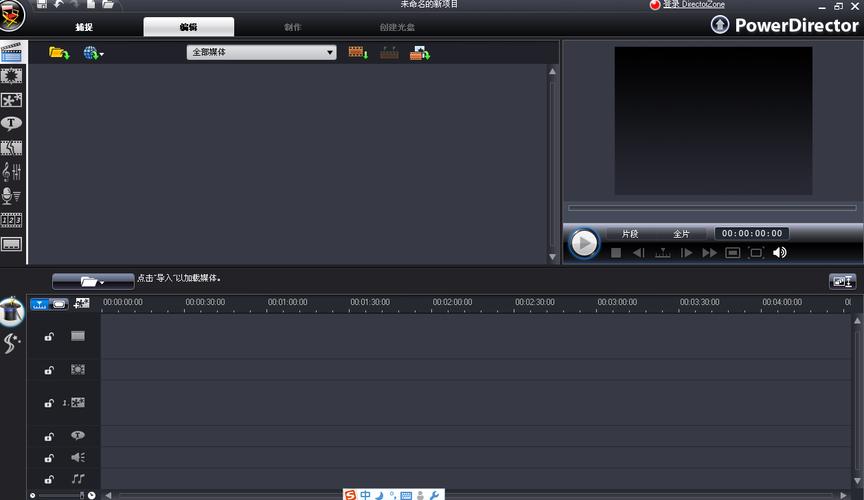
Task: Click the take snapshot frame icon
Action: point(732,252)
